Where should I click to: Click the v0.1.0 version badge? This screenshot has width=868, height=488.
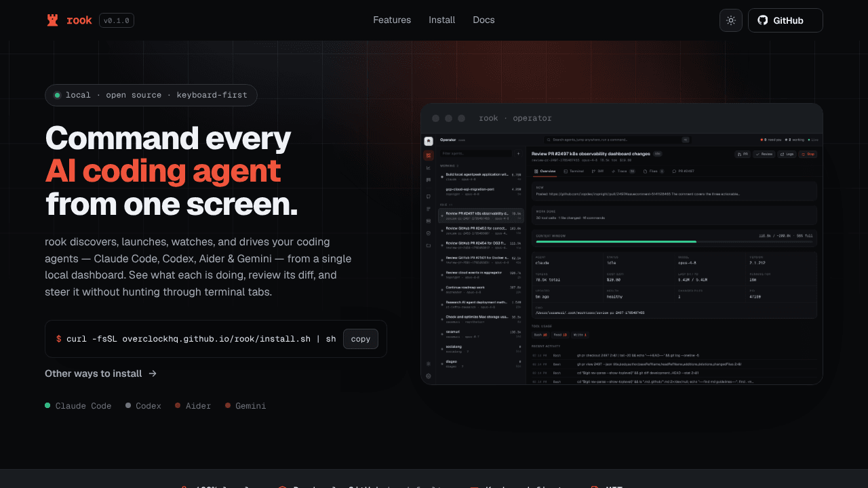[x=117, y=20]
